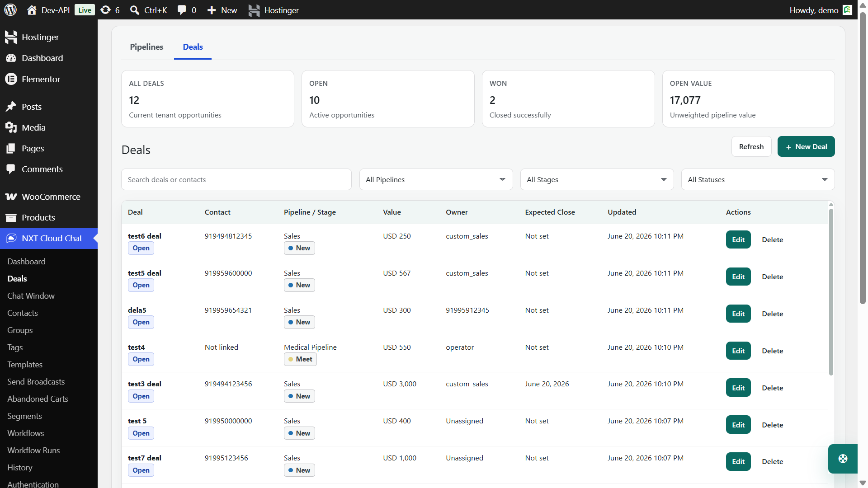Open Hostinger icon in the sidebar
Viewport: 868px width, 488px height.
tap(11, 37)
